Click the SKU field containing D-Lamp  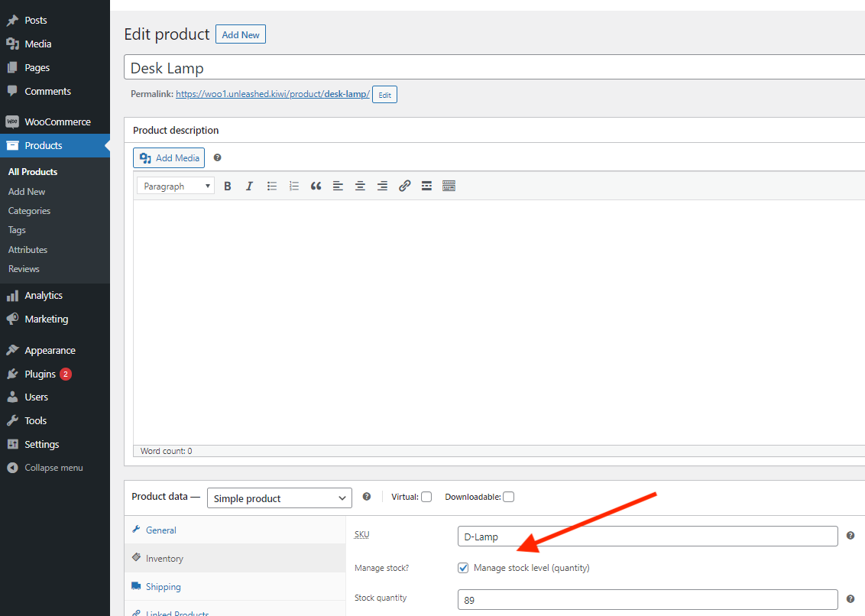click(648, 537)
